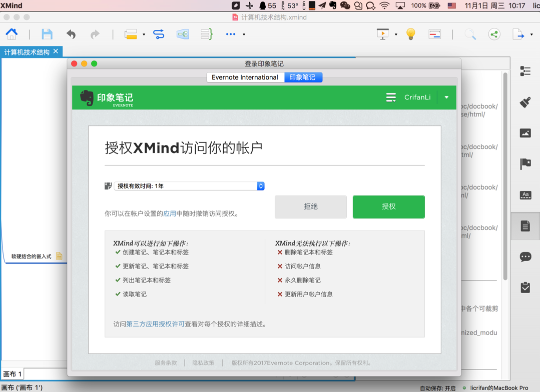Open input source flag in menu bar

click(x=452, y=5)
